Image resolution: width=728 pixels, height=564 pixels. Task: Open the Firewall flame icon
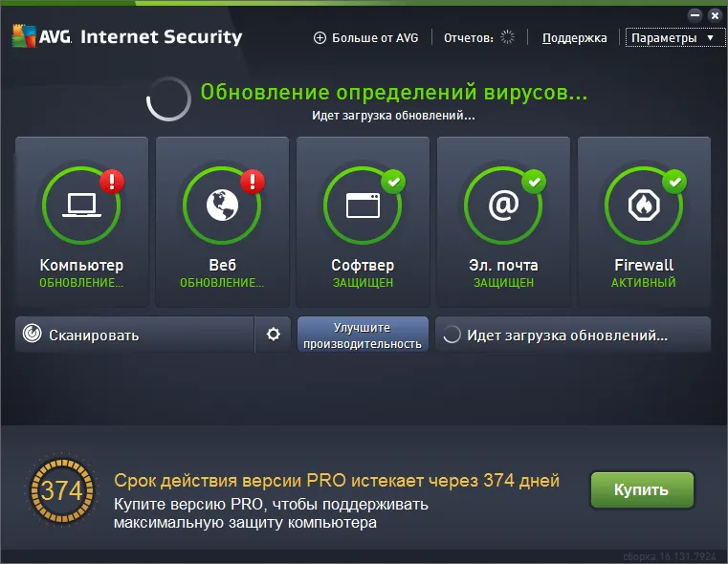coord(644,205)
